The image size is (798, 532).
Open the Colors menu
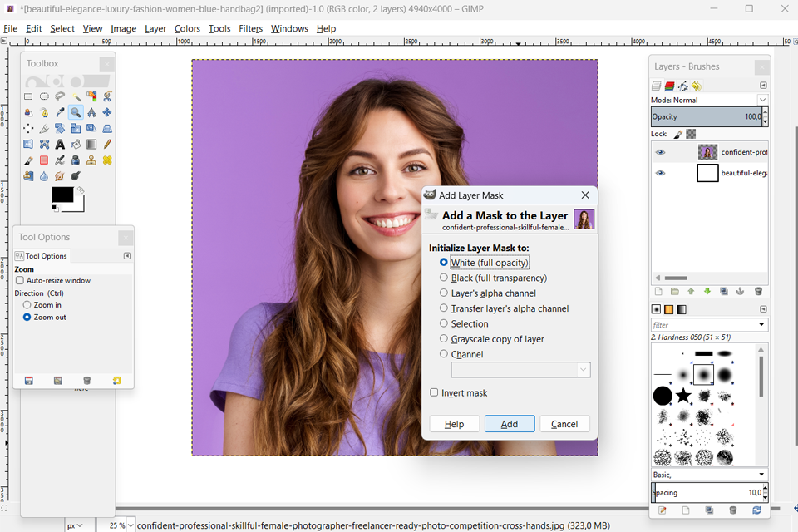(x=187, y=28)
